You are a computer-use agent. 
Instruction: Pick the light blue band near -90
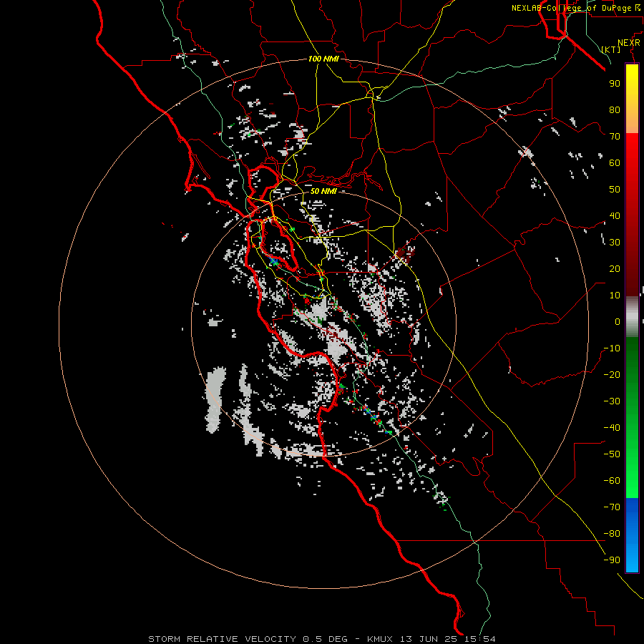632,559
